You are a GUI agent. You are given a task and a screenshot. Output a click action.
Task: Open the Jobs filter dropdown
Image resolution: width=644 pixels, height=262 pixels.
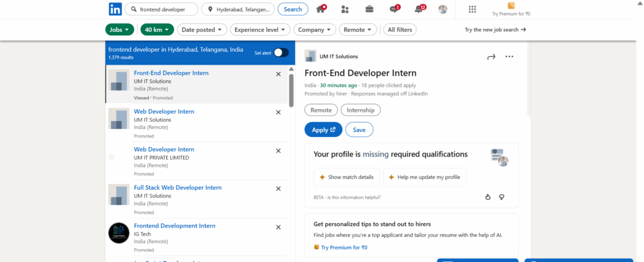coord(120,30)
